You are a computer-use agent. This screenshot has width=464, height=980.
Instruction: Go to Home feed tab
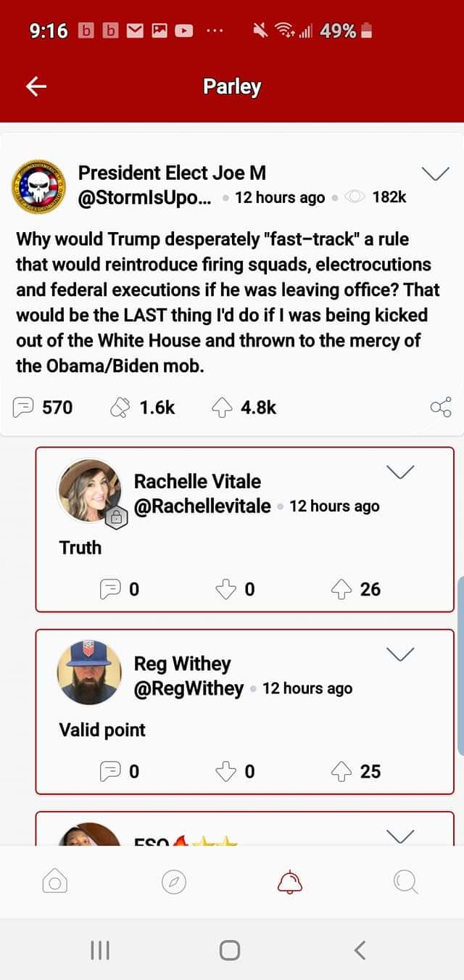[55, 881]
